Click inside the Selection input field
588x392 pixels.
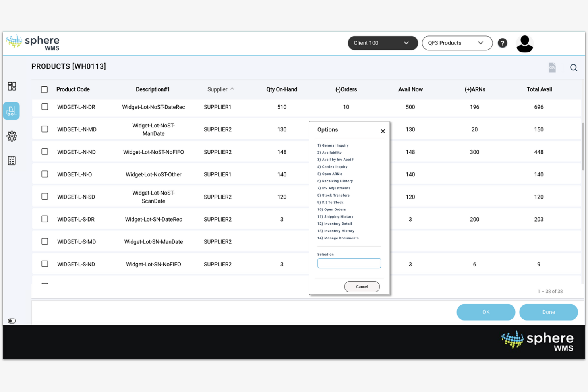pyautogui.click(x=349, y=263)
